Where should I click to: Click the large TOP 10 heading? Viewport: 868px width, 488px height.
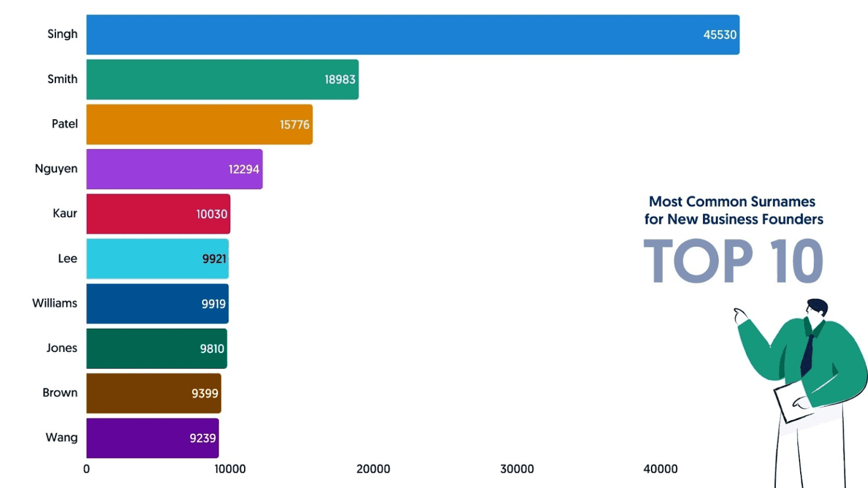tap(733, 261)
